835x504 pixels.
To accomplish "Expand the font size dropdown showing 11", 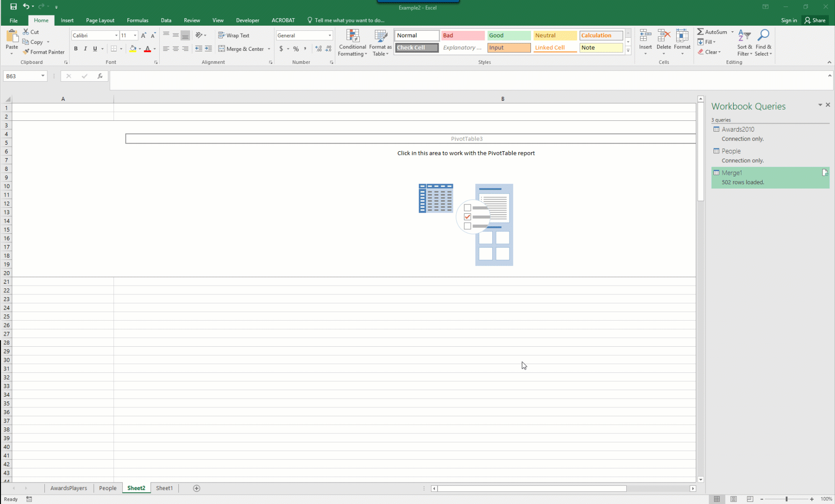I will (135, 35).
